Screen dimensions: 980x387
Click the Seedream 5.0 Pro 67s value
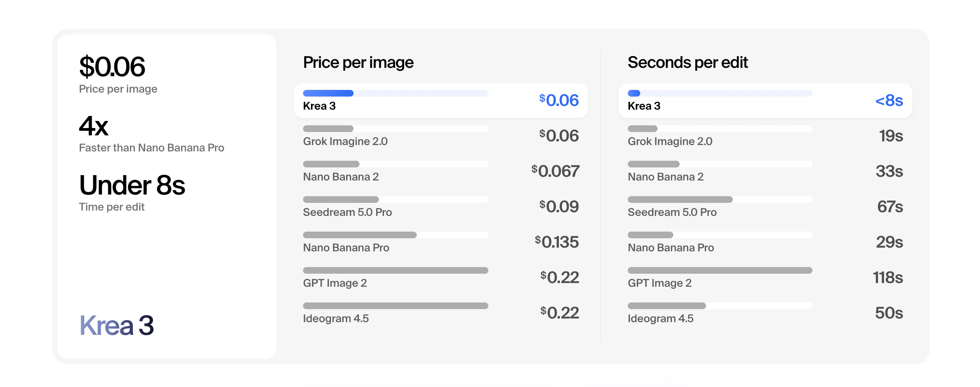pos(890,207)
